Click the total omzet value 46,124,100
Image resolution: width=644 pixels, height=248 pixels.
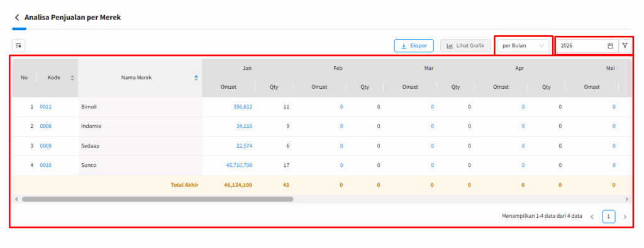[x=238, y=185]
